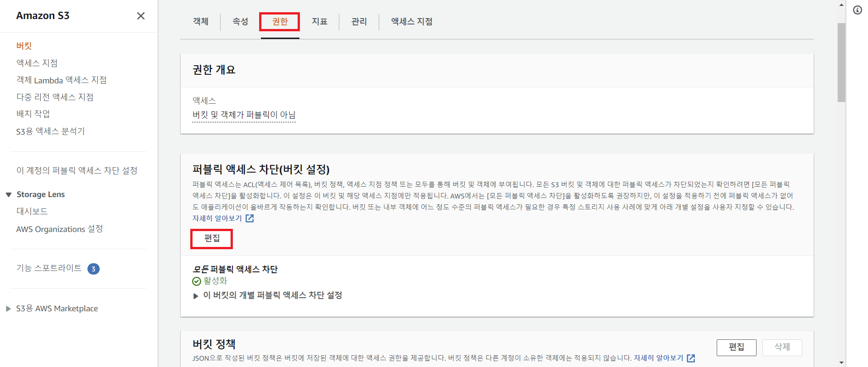Click the scrollbar down arrow
868x367 pixels.
(841, 362)
